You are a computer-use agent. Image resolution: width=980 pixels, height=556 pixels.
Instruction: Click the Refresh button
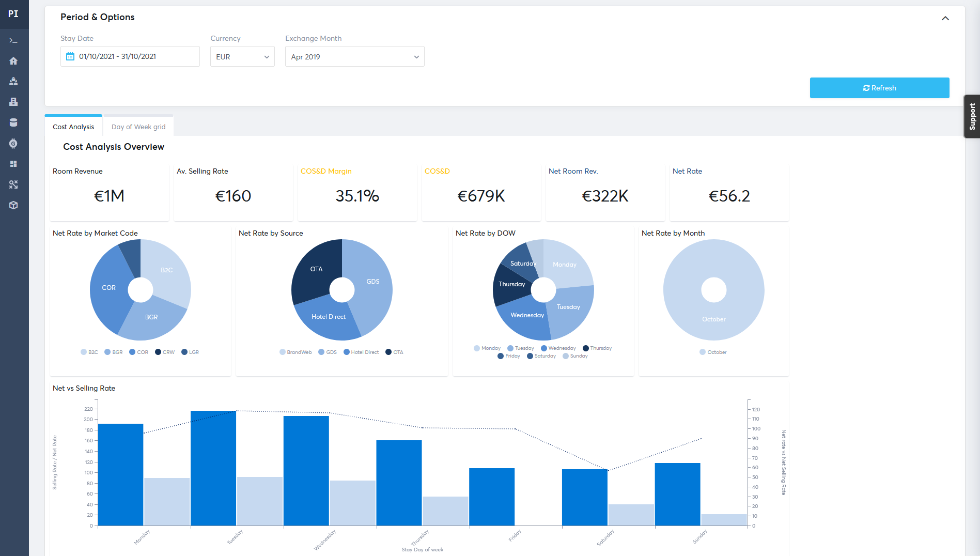tap(879, 88)
